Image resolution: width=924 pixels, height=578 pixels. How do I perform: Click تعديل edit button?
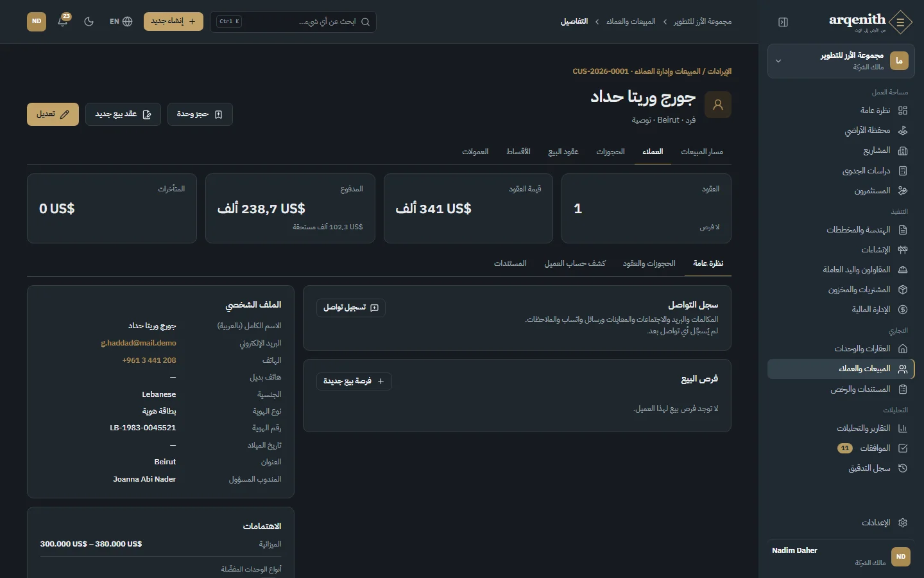53,114
